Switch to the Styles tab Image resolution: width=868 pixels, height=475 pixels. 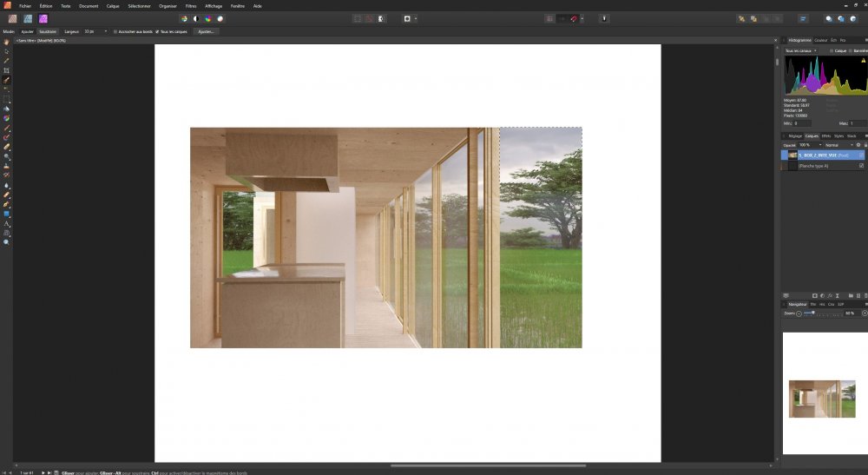[x=838, y=136]
